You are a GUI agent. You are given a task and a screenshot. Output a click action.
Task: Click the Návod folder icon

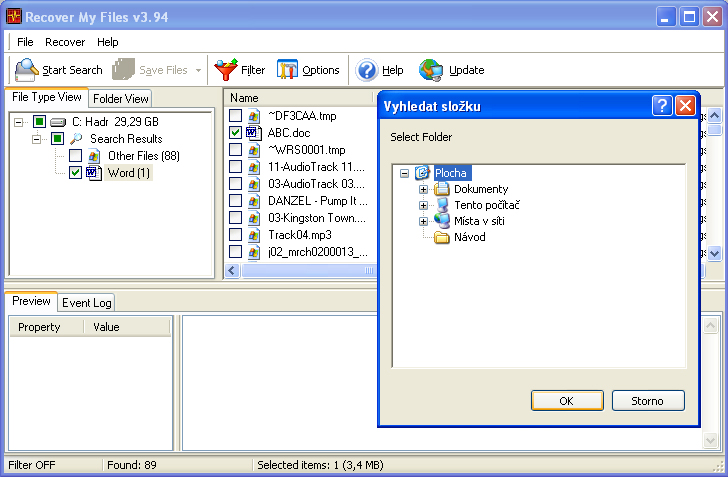point(442,237)
